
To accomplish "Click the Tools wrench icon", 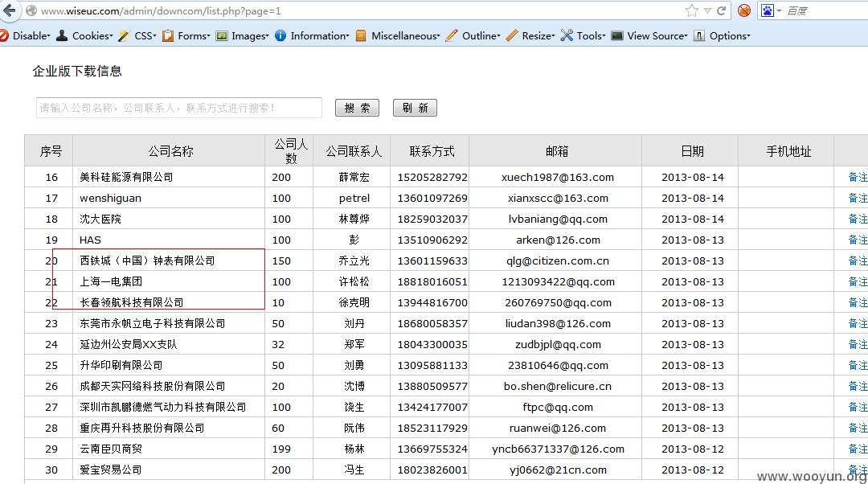I will tap(567, 35).
